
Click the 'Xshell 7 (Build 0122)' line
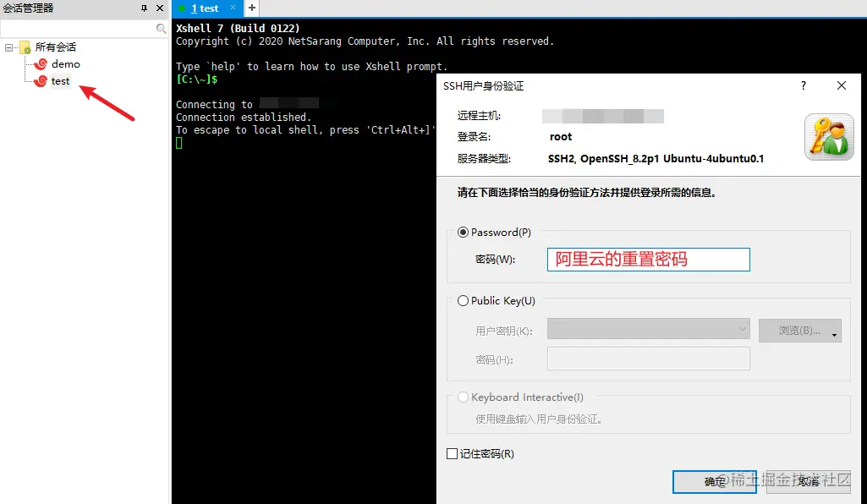coord(238,28)
